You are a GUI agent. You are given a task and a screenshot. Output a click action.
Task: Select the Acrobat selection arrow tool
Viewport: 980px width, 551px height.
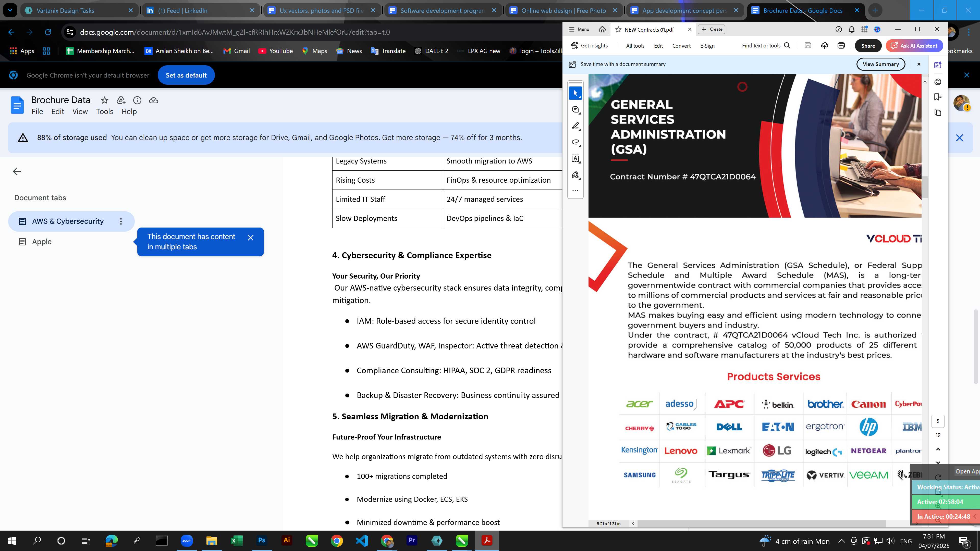(575, 93)
